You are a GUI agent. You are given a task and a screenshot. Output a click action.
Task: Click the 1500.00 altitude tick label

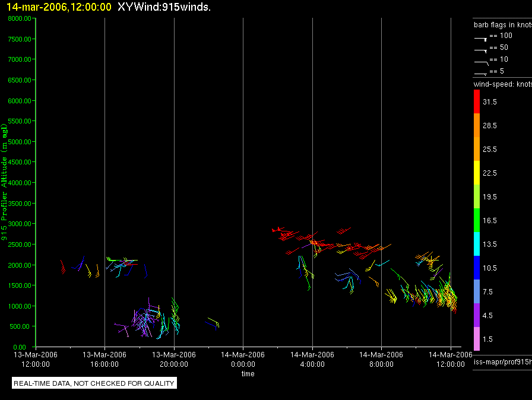(x=20, y=285)
